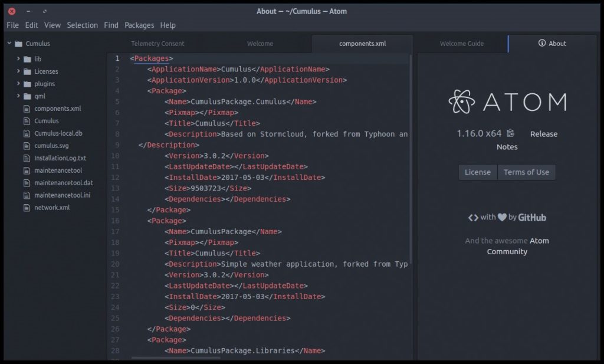Click the editor's vertical scrollbar
The height and width of the screenshot is (364, 604).
click(x=411, y=159)
